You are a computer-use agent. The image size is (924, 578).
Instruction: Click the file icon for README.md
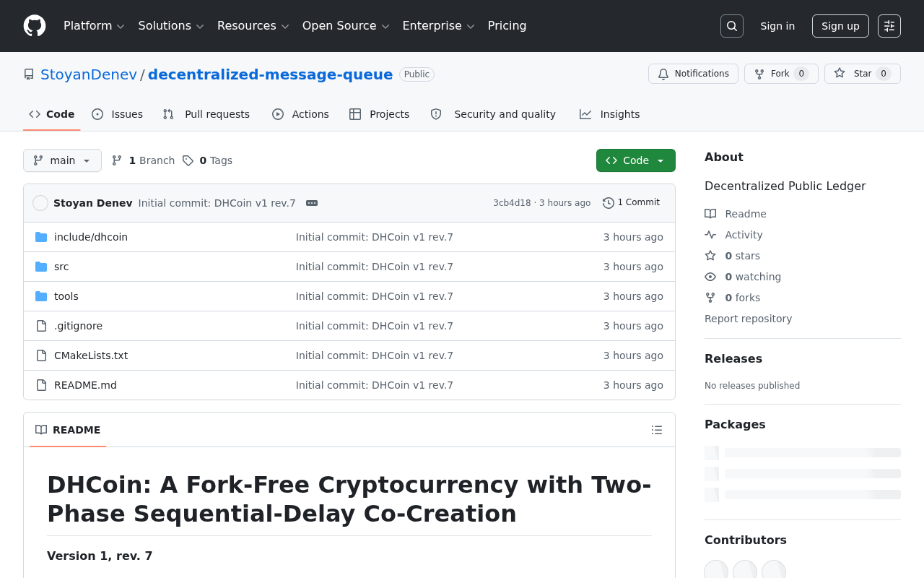[x=41, y=385]
